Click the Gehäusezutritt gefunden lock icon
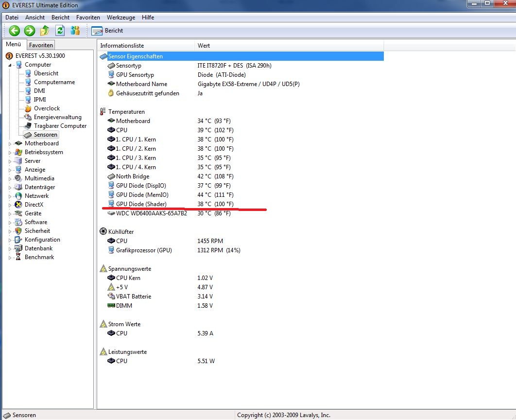 click(x=111, y=93)
